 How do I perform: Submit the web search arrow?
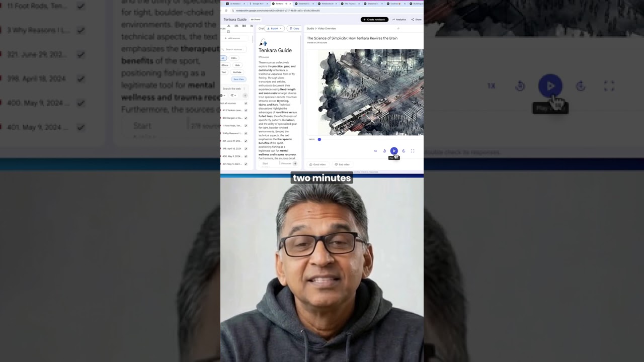(x=245, y=95)
